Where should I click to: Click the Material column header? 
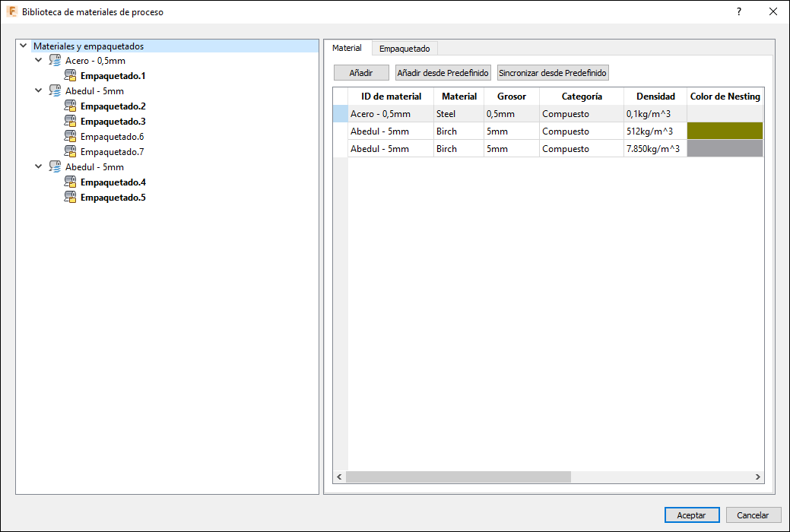pos(459,97)
